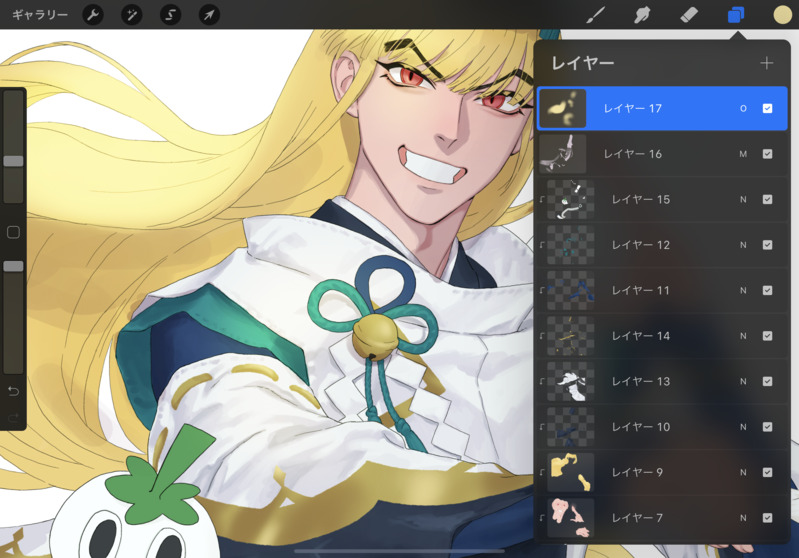The height and width of the screenshot is (558, 799).
Task: Open blend mode N on レイヤー 9
Action: (743, 472)
